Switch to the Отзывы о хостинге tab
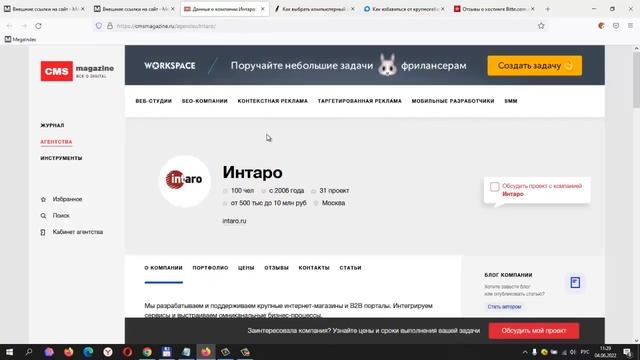Screen dimensions: 640x360 494,9
